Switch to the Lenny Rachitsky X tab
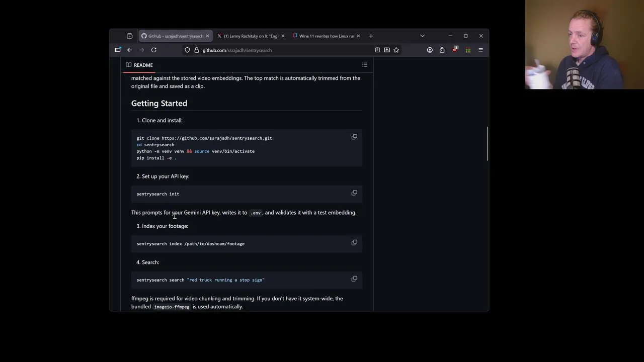644x362 pixels. click(249, 36)
